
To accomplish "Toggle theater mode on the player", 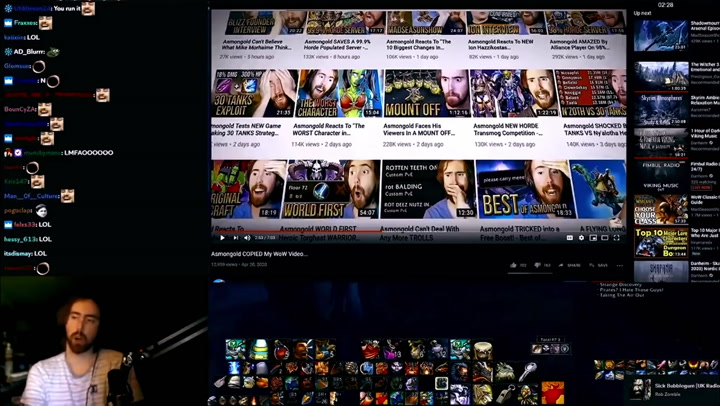I will [605, 237].
